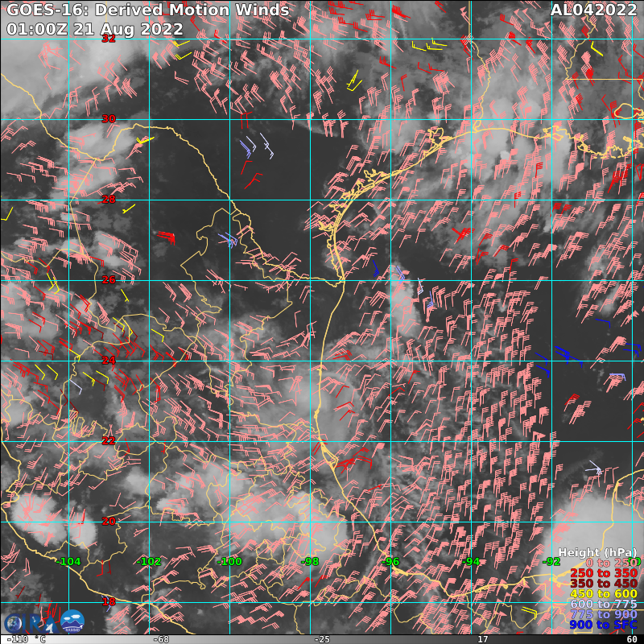644x644 pixels.
Task: Click the storm identifier 'AL042022'
Action: click(x=593, y=10)
